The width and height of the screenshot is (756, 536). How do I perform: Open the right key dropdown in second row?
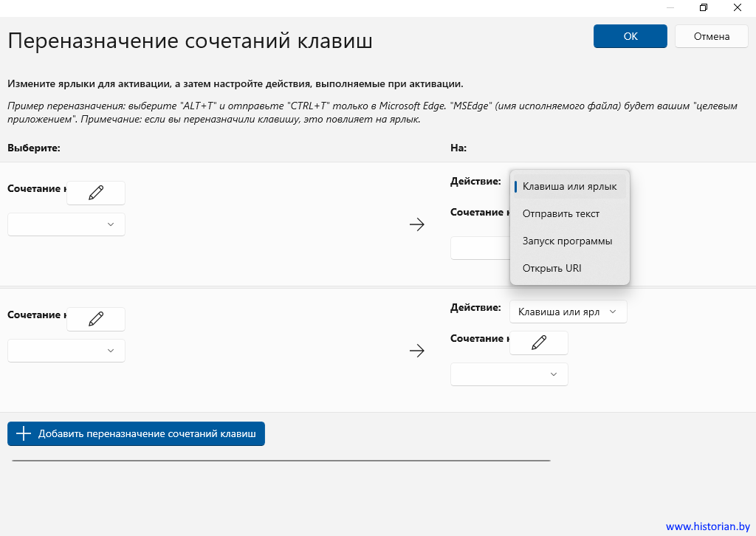pyautogui.click(x=509, y=374)
